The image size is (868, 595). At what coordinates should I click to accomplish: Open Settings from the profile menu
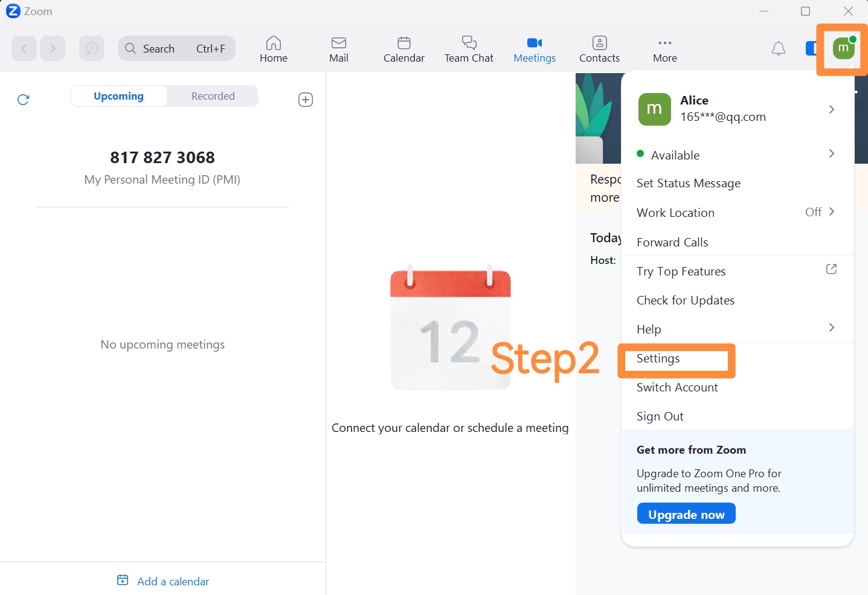[658, 358]
